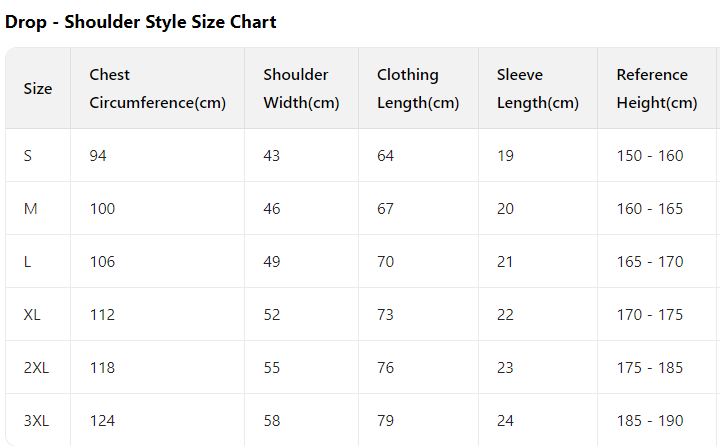The image size is (720, 446).
Task: Select clothing length value 76
Action: pyautogui.click(x=386, y=368)
